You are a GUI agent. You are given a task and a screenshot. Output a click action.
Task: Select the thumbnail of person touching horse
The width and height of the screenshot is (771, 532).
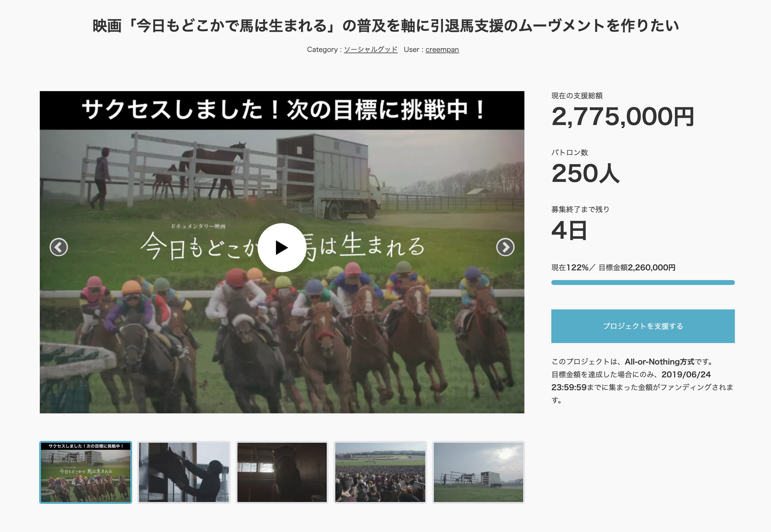pos(184,472)
